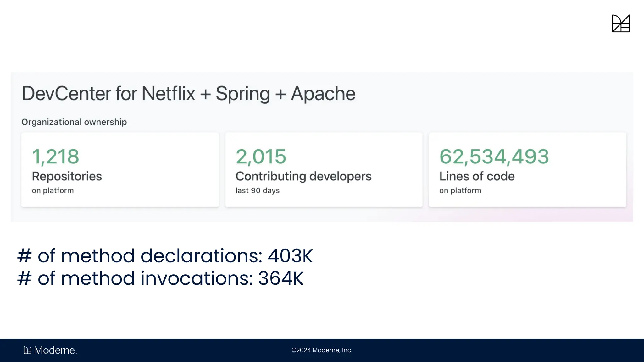644x362 pixels.
Task: Click the Repositories label text
Action: tap(67, 176)
